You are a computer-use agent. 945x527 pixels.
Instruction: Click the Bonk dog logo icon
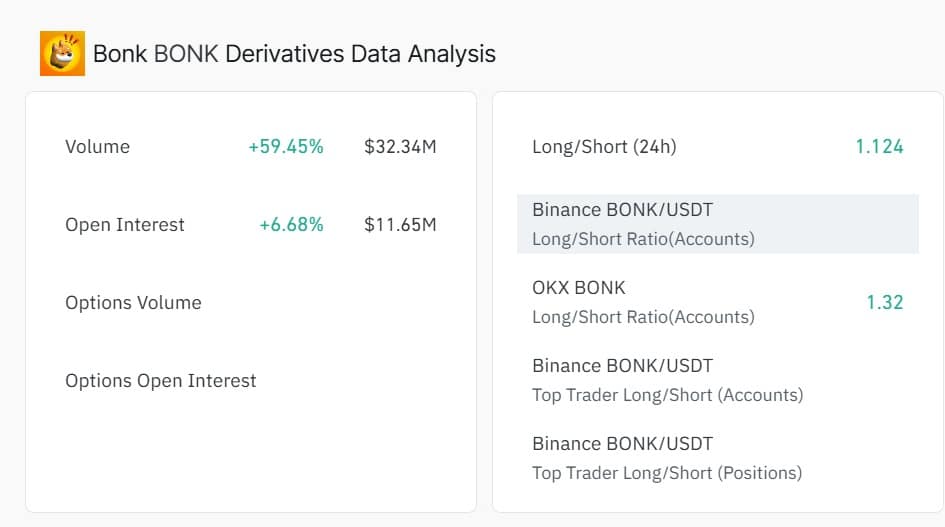pos(62,53)
